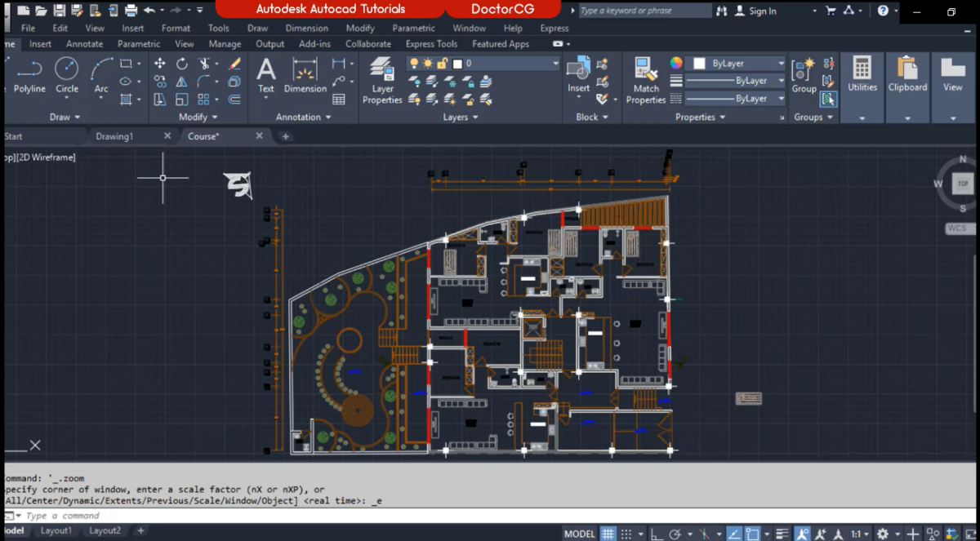Close the Course* drawing tab
Image resolution: width=980 pixels, height=541 pixels.
click(259, 136)
